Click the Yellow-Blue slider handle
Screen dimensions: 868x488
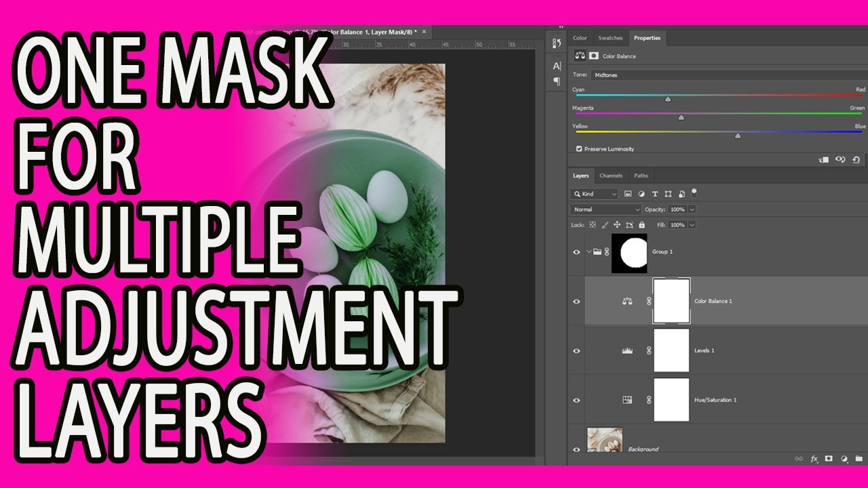[738, 136]
